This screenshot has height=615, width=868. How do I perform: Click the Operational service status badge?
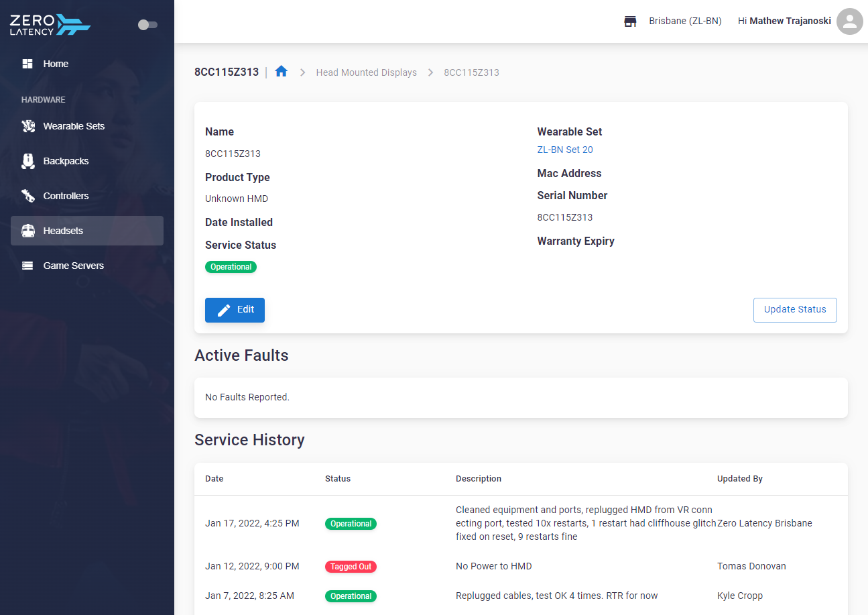tap(231, 267)
